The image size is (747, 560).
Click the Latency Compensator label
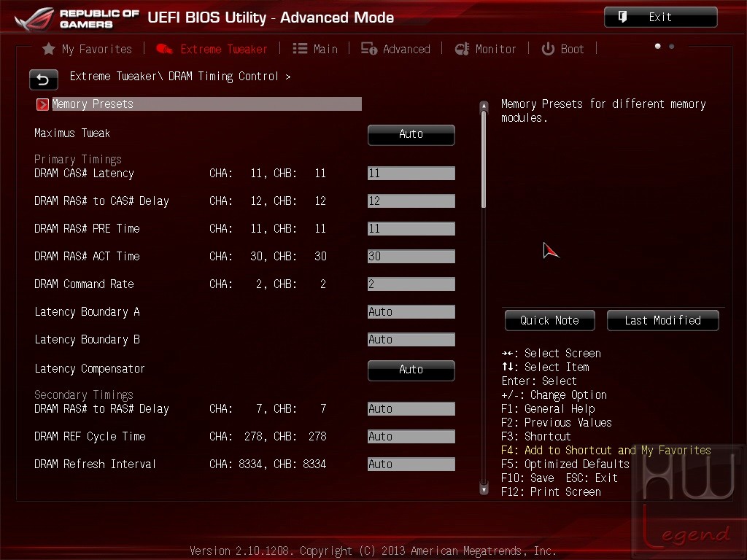pos(90,369)
